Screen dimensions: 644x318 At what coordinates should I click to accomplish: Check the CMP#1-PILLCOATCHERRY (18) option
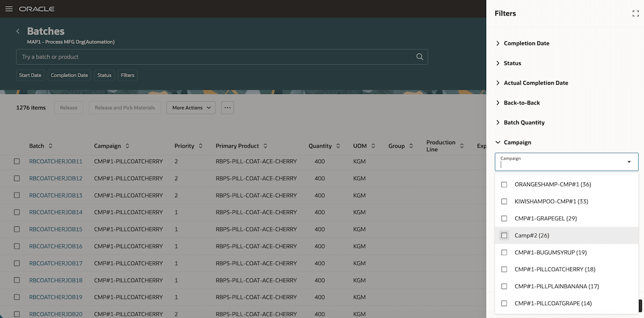click(504, 269)
